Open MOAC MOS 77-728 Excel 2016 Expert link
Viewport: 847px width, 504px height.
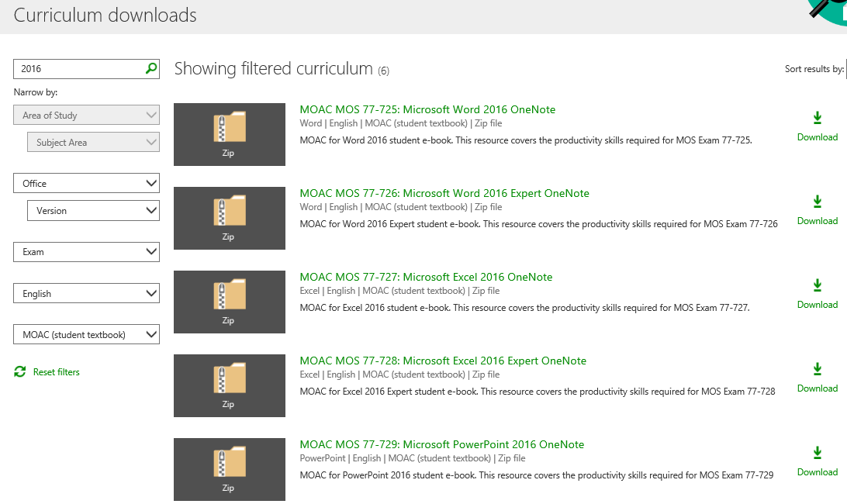443,361
